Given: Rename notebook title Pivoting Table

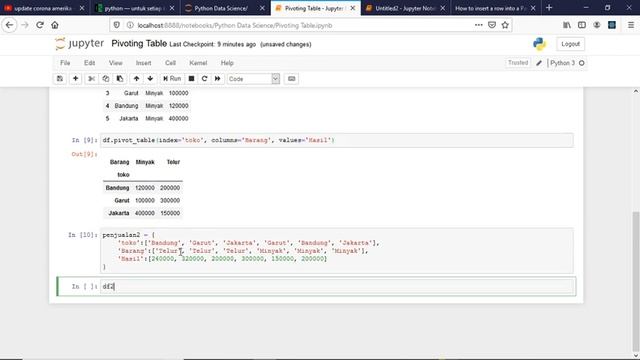Looking at the screenshot, I should tap(139, 44).
